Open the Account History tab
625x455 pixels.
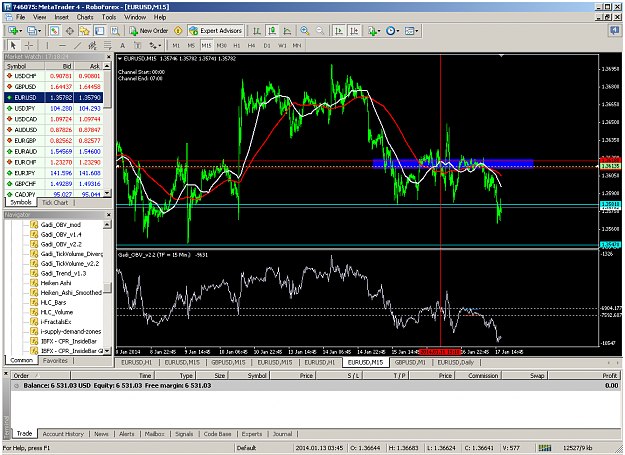point(63,434)
